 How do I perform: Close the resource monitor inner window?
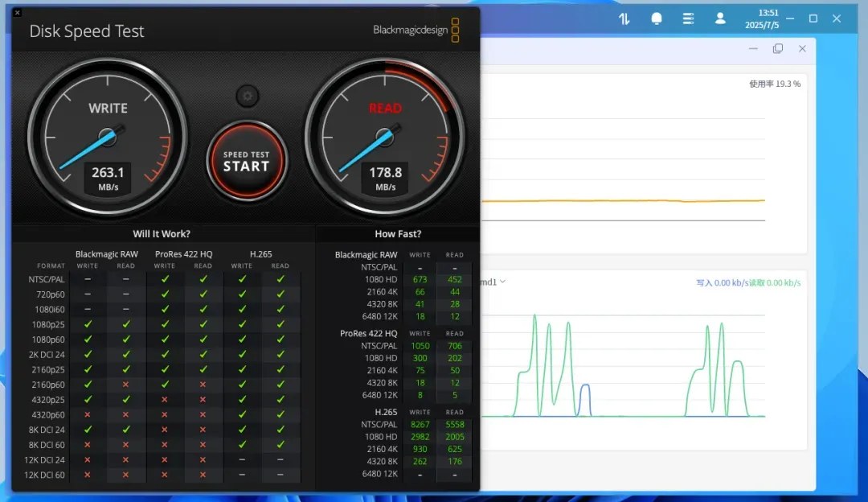[x=802, y=49]
